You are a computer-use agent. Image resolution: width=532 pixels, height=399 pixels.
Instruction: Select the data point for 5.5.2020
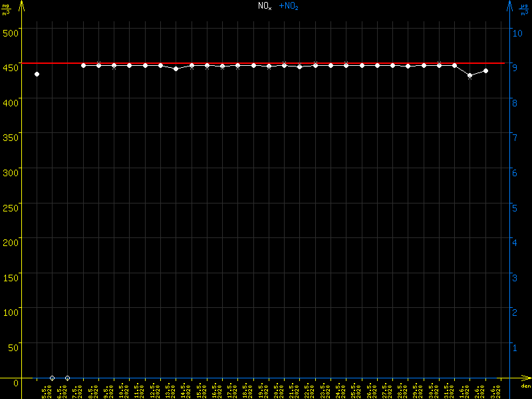pos(37,74)
